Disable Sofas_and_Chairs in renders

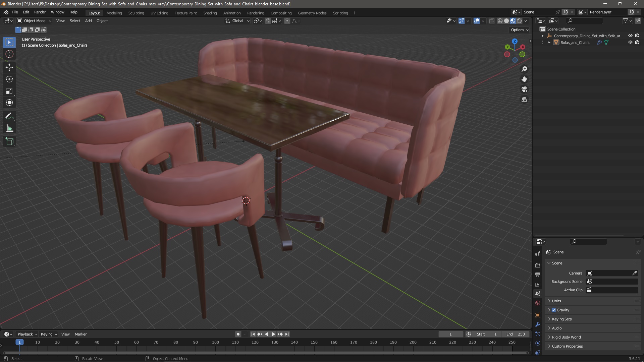(637, 42)
